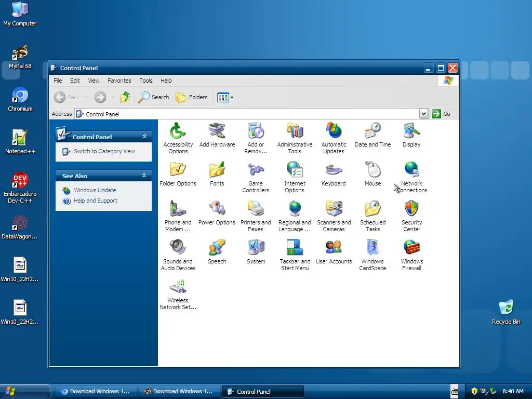
Task: Select the Recycle Bin desktop icon
Action: 506,312
